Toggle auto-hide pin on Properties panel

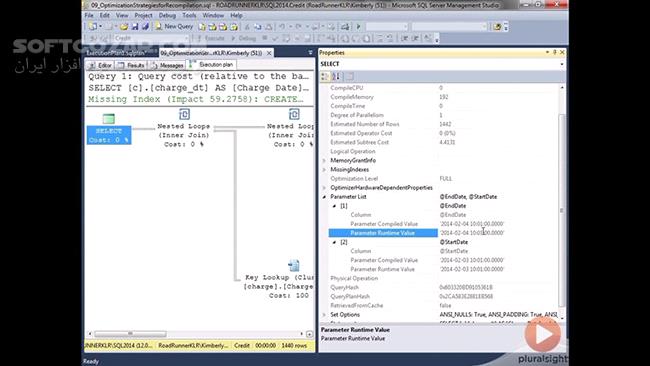tap(555, 52)
